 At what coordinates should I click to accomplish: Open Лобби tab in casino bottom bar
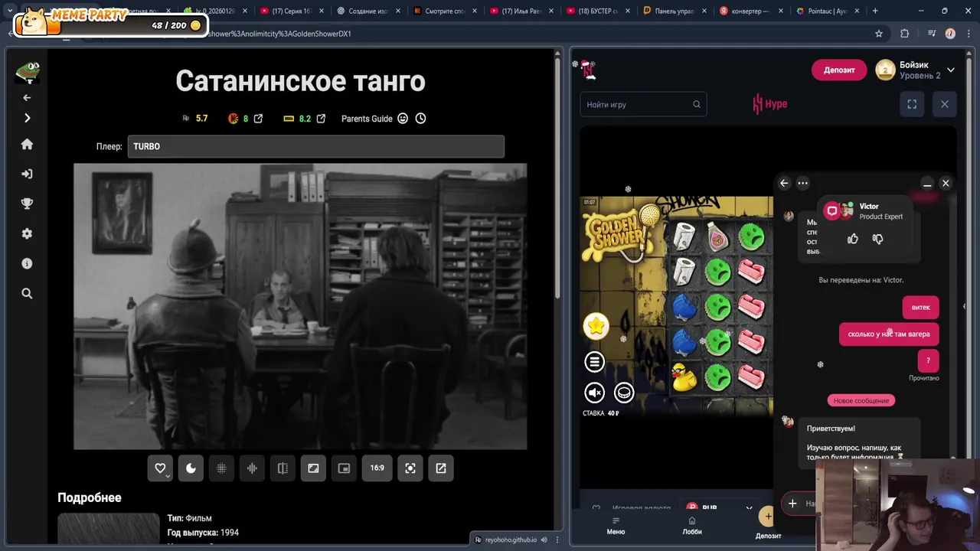point(691,526)
